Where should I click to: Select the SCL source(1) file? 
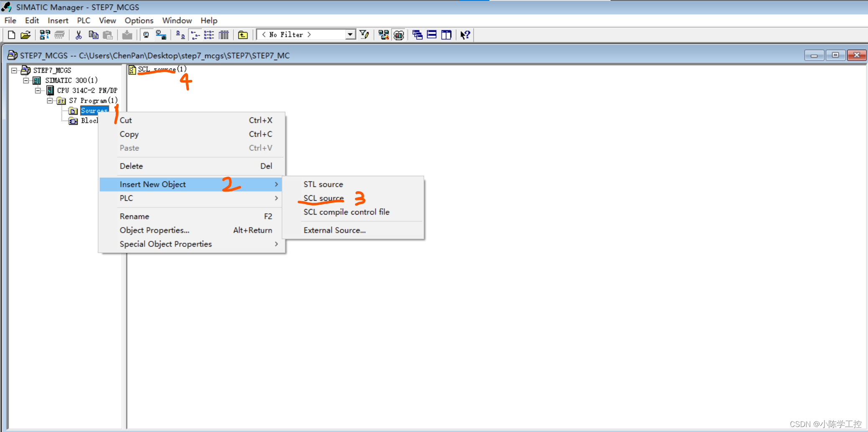point(162,69)
